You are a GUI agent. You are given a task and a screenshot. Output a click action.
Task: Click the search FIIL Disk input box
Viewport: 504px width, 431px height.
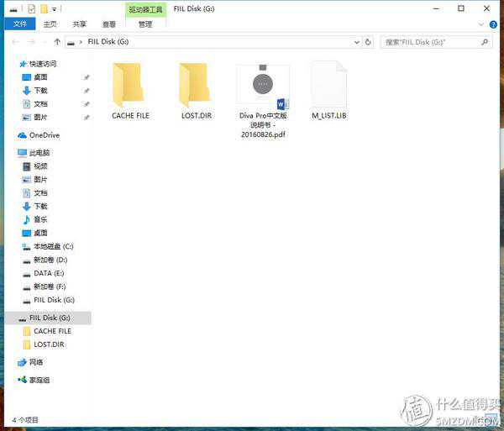428,41
